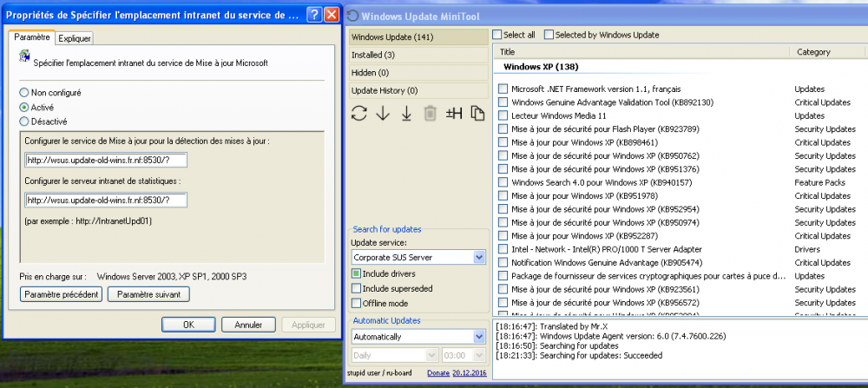
Task: Check the Intel PRO/1000 T Server Adapter driver
Action: (503, 249)
